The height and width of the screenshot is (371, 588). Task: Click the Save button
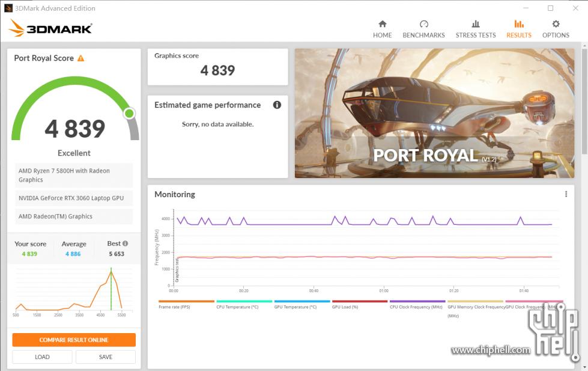coord(105,357)
